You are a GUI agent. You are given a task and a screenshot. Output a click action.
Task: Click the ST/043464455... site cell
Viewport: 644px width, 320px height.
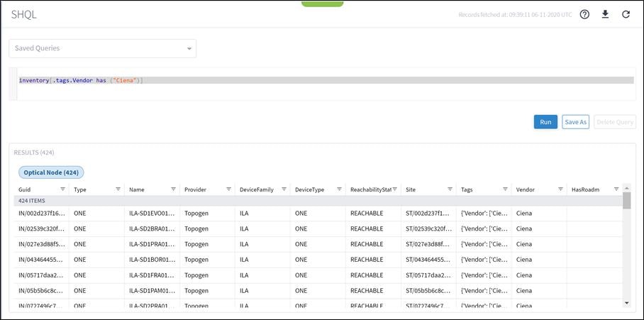click(x=429, y=260)
